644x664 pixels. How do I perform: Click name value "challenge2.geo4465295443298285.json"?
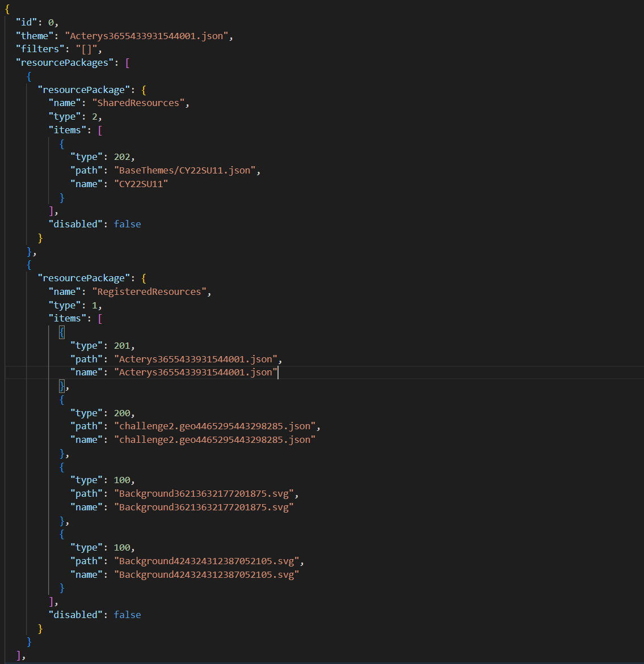[x=215, y=439]
